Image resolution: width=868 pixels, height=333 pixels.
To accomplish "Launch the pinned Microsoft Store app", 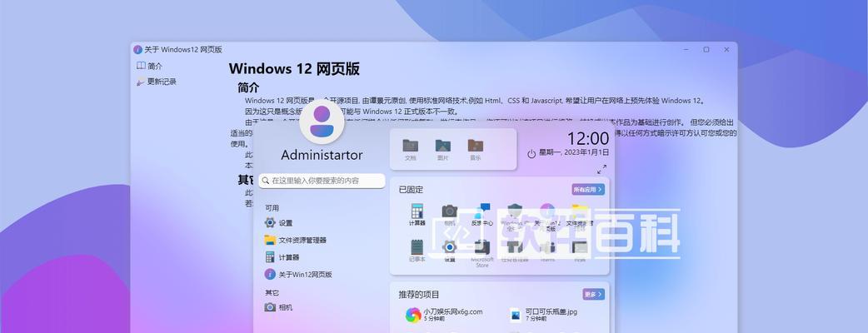I will coord(482,253).
